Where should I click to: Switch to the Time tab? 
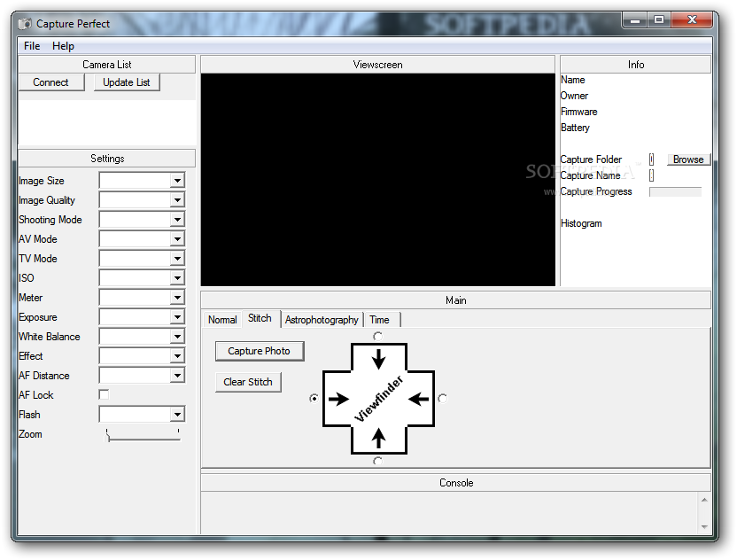click(x=380, y=320)
